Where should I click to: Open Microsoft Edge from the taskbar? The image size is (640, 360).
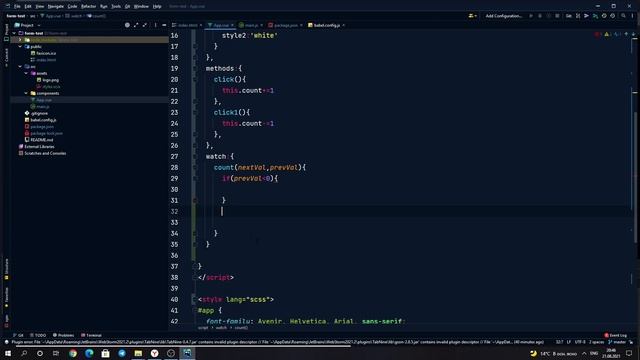pyautogui.click(x=89, y=353)
